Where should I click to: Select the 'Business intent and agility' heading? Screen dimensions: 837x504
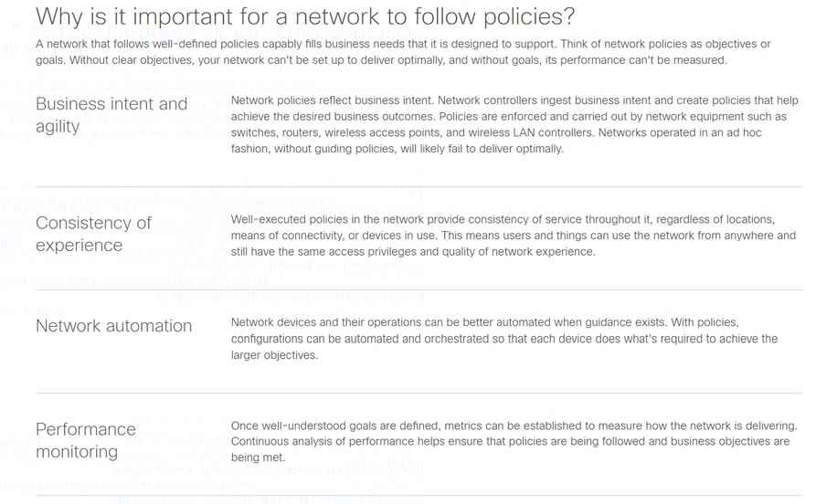pos(111,115)
